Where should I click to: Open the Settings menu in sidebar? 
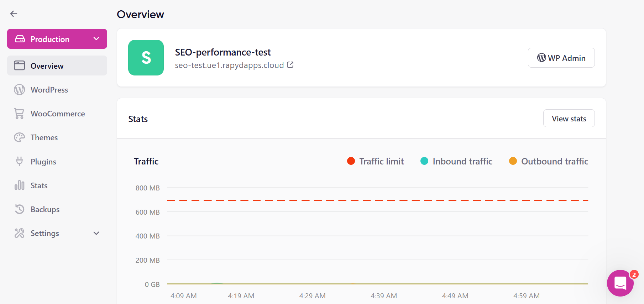tap(44, 233)
